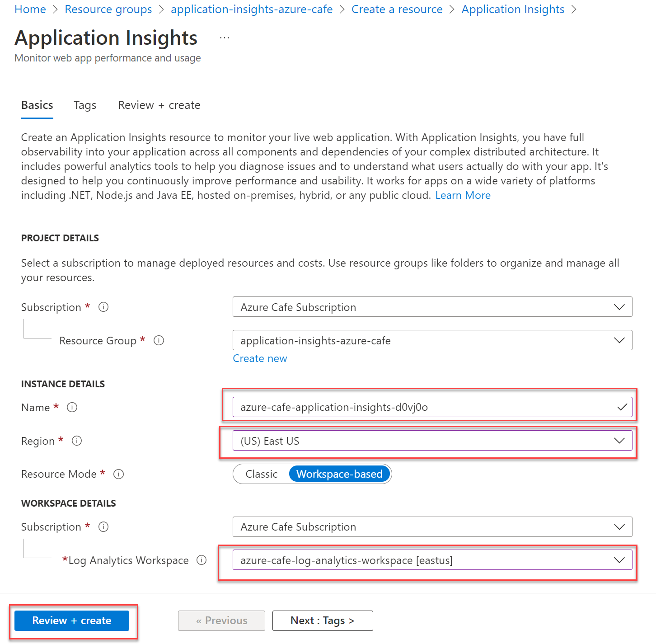Expand the Resource Group dropdown

[x=432, y=340]
